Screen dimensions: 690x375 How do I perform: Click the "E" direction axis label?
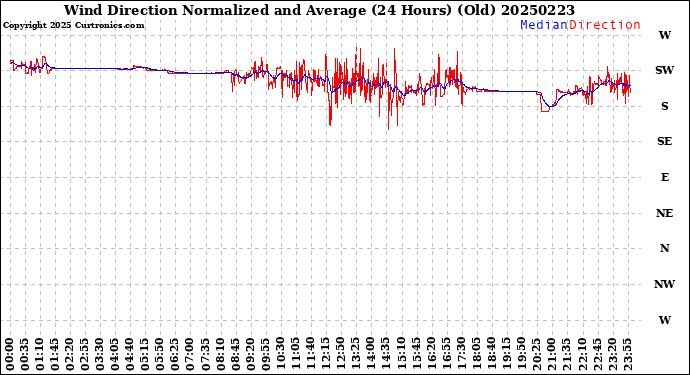tap(664, 177)
